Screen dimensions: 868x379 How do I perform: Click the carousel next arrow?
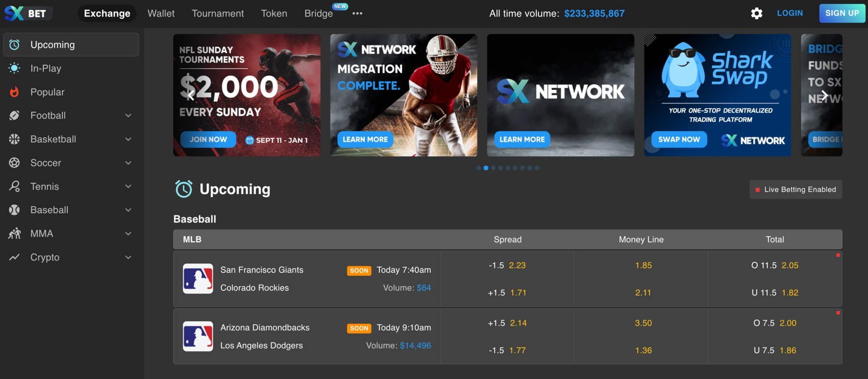(824, 96)
